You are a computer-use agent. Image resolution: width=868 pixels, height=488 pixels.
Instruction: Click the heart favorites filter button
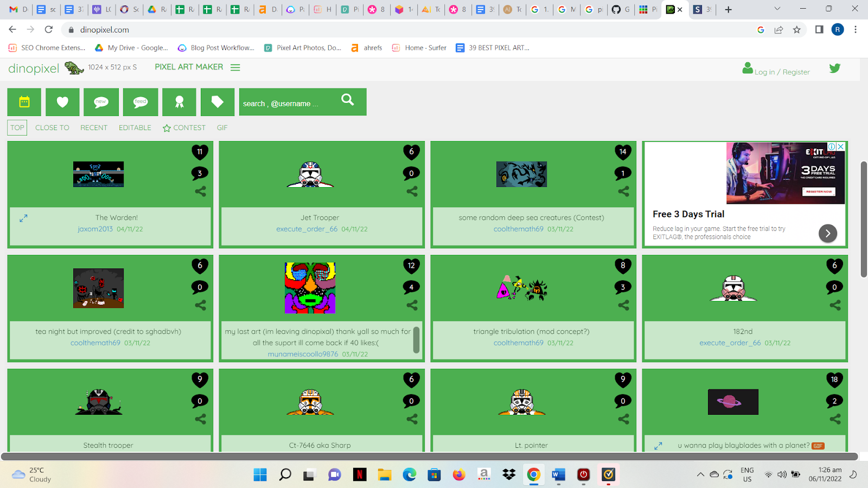[x=62, y=102]
